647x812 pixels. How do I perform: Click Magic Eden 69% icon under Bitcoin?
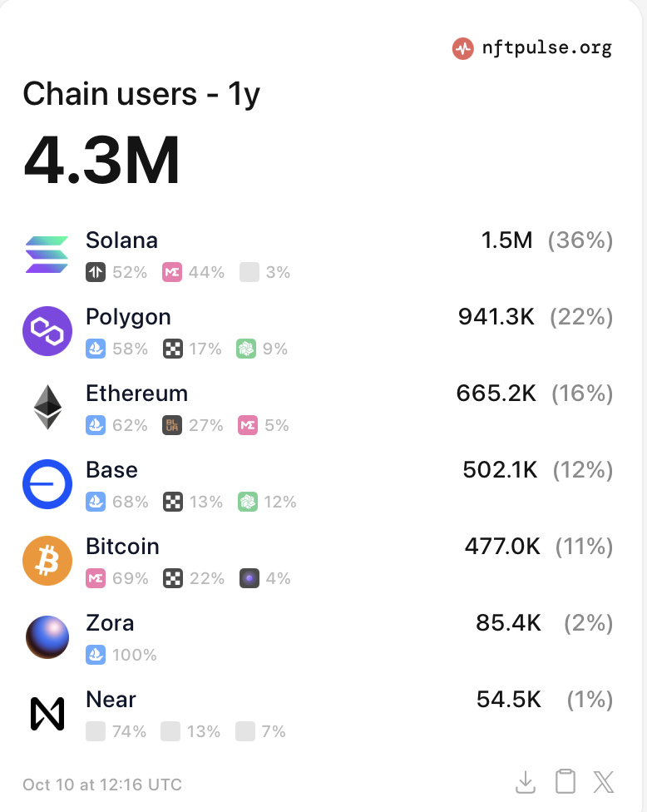(96, 578)
